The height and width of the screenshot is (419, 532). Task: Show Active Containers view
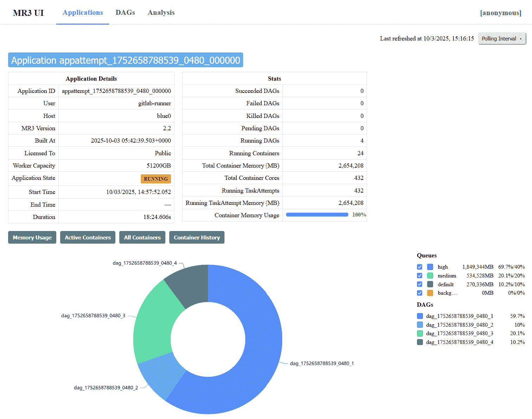[x=88, y=238]
